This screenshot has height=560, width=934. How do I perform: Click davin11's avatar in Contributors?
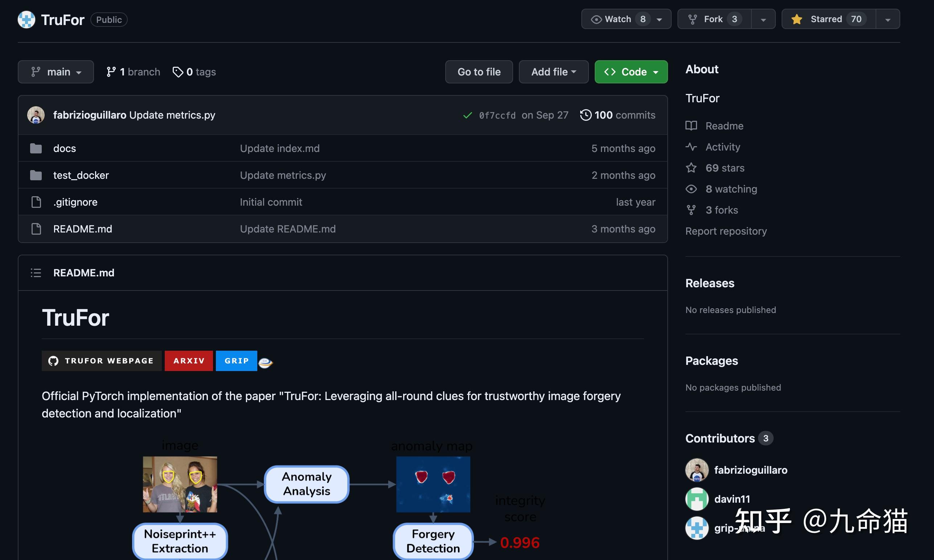[697, 499]
